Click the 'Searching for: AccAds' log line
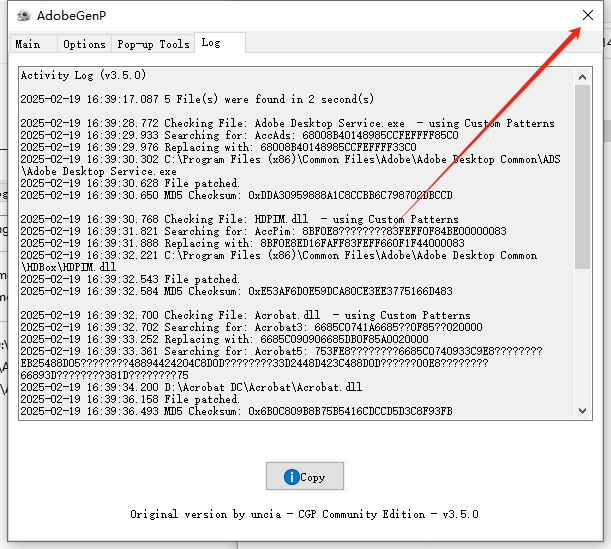Image resolution: width=611 pixels, height=549 pixels. pyautogui.click(x=239, y=135)
